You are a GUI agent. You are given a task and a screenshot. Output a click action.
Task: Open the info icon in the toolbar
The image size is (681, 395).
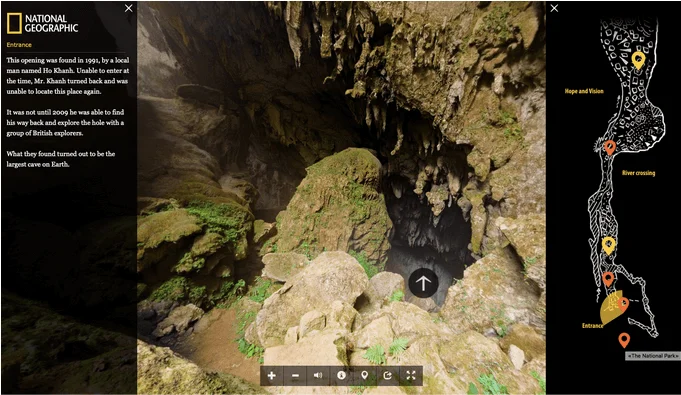(x=341, y=375)
